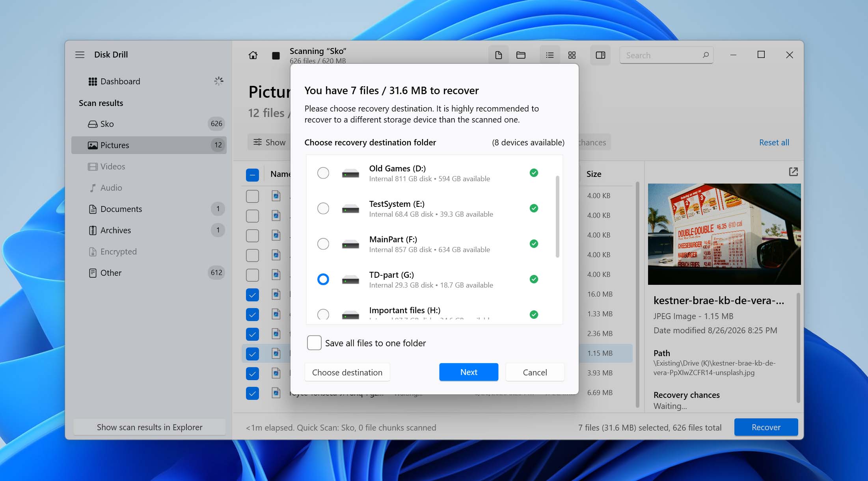The image size is (868, 481).
Task: Open the Documents category
Action: pos(149,209)
